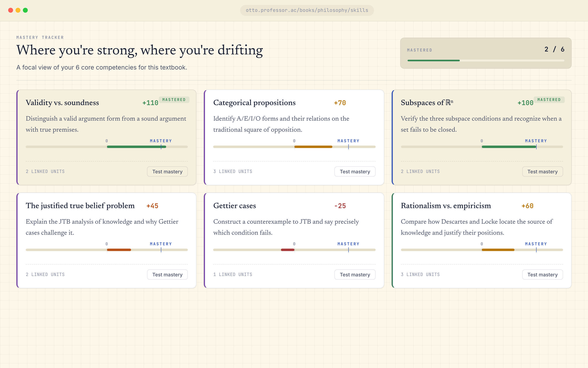Click the Subspaces of ℝⁿ mastery bar
The width and height of the screenshot is (588, 368).
pos(482,147)
